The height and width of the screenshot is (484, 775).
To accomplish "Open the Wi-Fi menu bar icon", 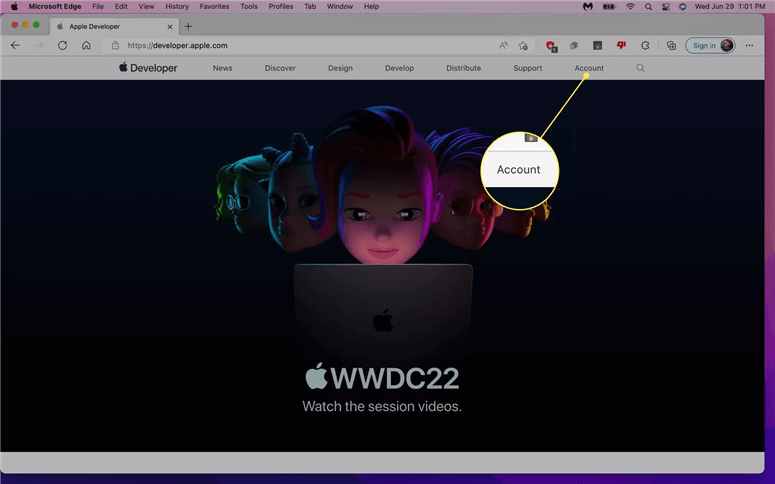I will tap(630, 6).
